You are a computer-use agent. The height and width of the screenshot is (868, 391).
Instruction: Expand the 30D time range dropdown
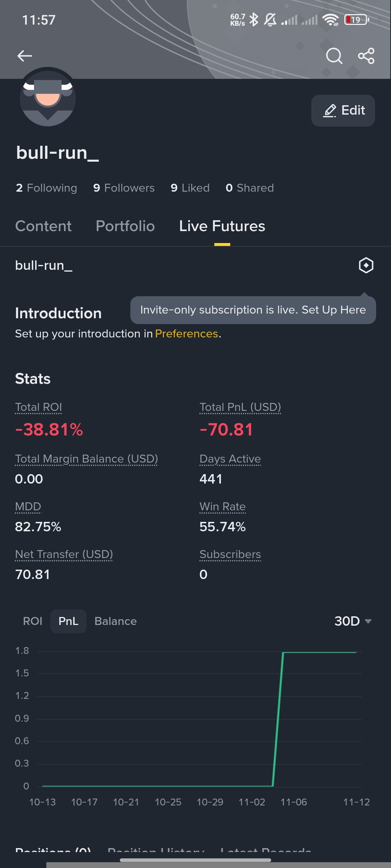point(353,621)
